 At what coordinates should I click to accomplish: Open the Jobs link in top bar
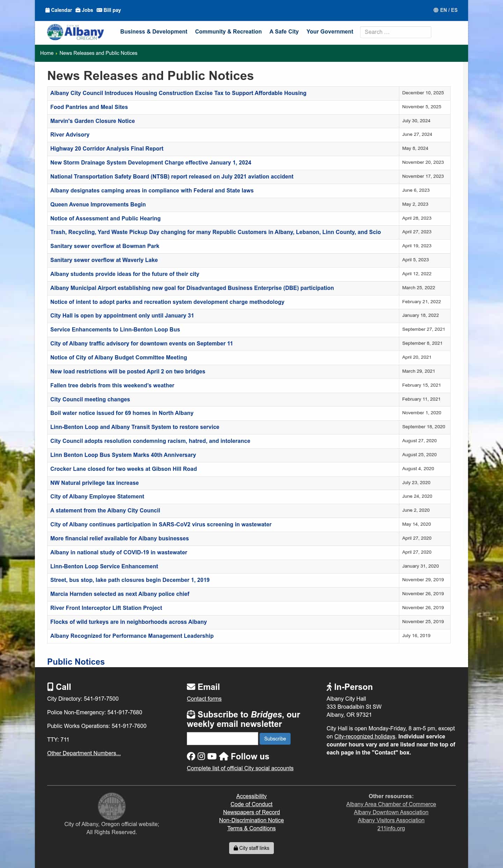coord(84,10)
